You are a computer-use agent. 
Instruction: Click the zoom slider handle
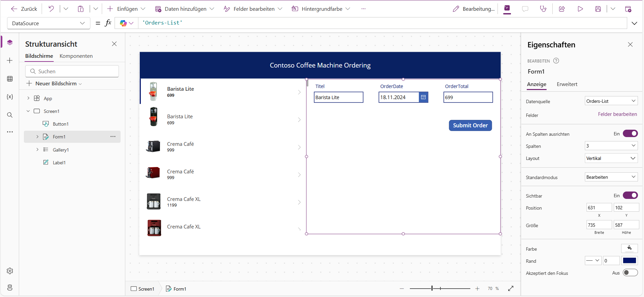(x=432, y=288)
